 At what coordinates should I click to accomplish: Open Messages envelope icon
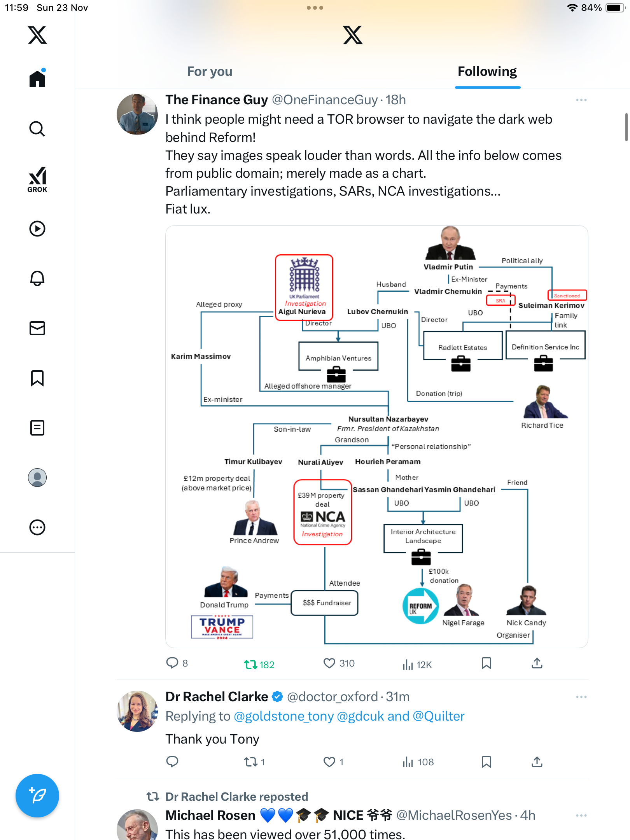click(37, 328)
